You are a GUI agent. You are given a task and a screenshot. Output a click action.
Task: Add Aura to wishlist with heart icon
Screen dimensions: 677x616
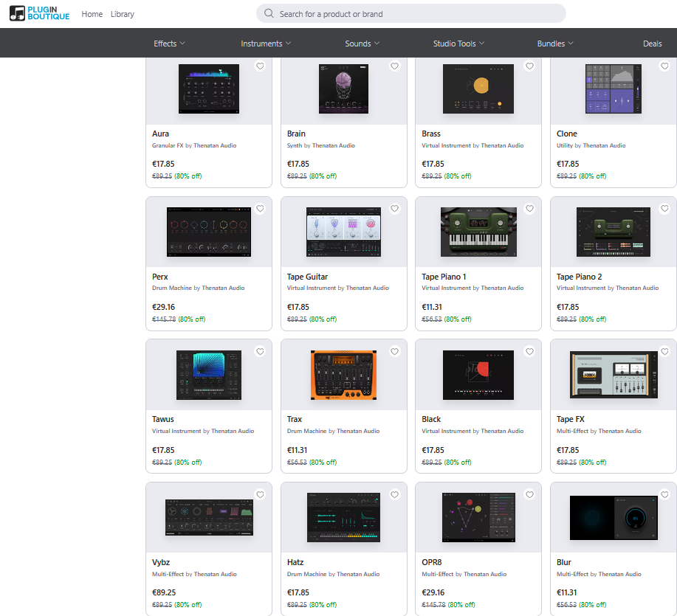pyautogui.click(x=260, y=66)
